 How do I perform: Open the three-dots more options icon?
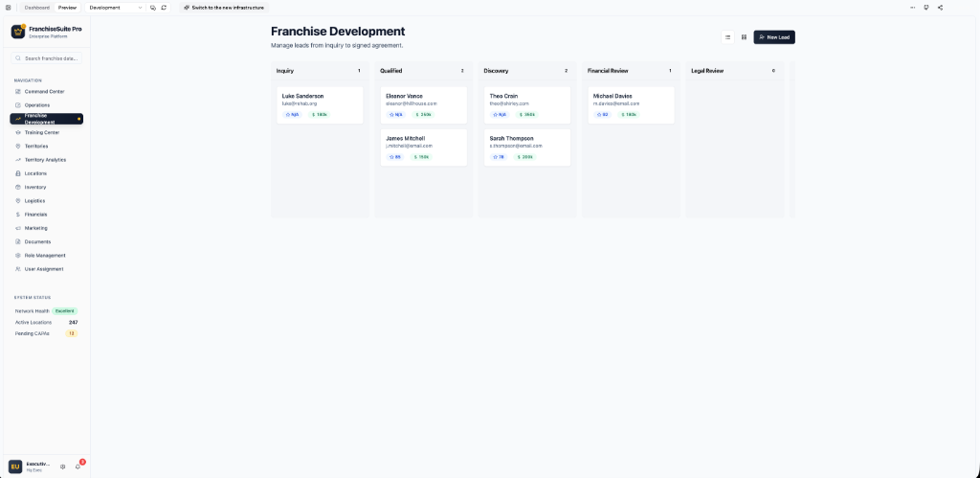pyautogui.click(x=912, y=8)
